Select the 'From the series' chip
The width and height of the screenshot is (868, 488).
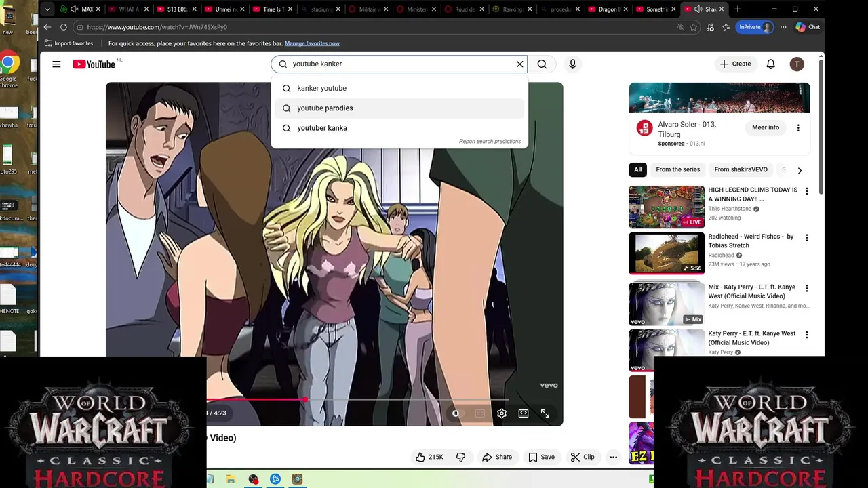677,170
